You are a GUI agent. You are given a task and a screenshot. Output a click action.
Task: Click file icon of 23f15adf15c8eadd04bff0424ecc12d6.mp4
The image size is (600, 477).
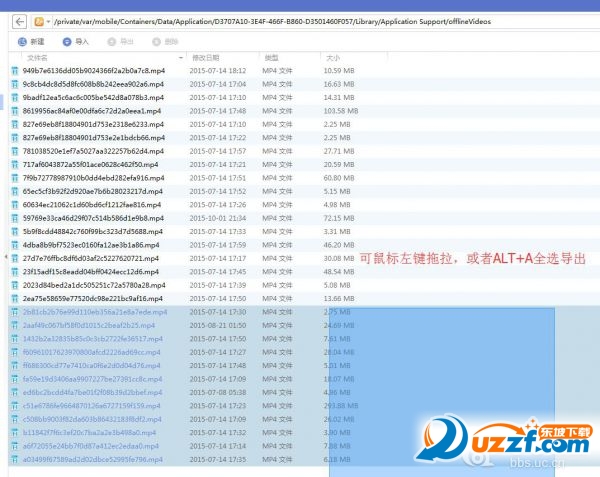[x=15, y=272]
